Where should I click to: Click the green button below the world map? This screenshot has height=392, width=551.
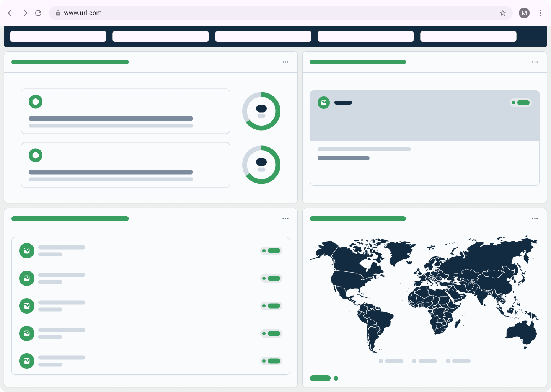pos(320,378)
